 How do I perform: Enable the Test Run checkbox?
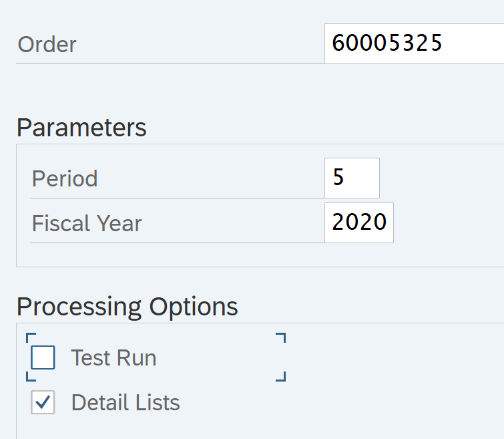point(43,358)
